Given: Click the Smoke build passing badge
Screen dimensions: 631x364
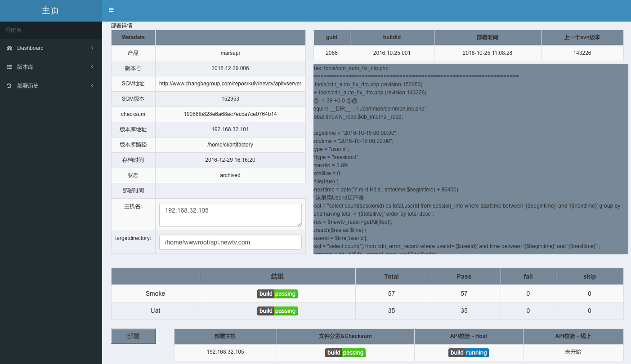Looking at the screenshot, I should point(277,294).
